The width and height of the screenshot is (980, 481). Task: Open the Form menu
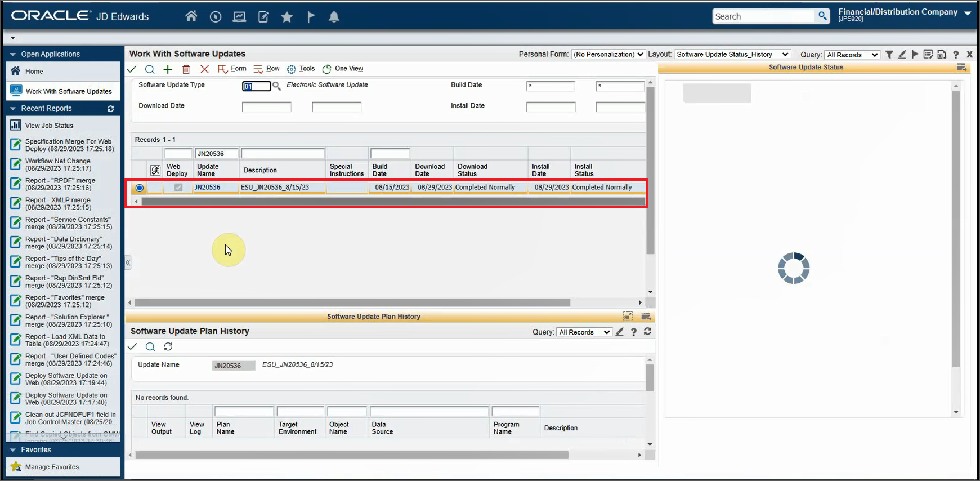click(232, 69)
